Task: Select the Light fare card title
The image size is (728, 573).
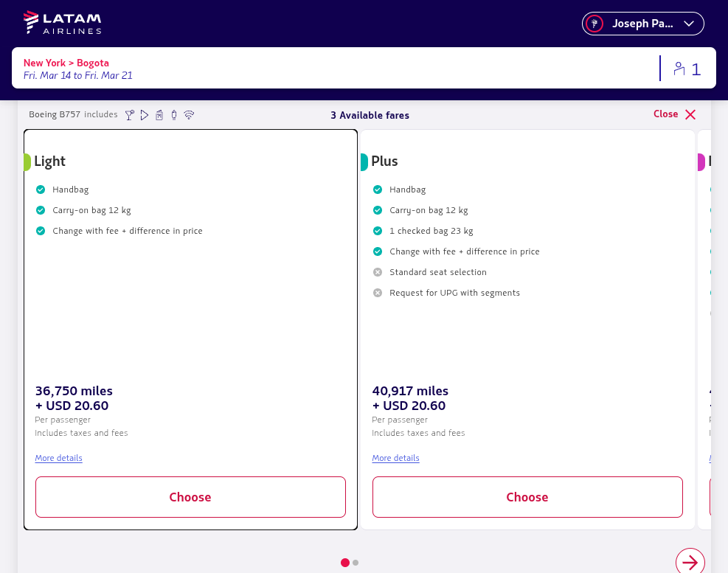Action: (49, 161)
